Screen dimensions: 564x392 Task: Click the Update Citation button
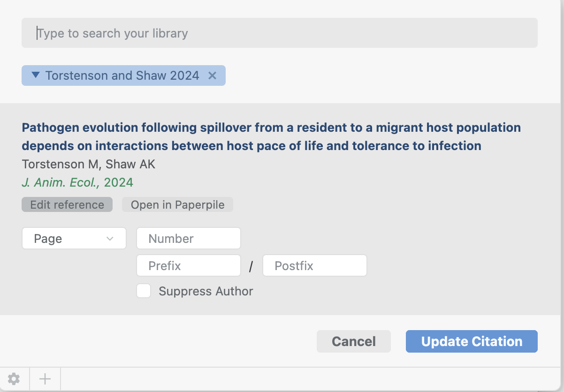(x=472, y=341)
